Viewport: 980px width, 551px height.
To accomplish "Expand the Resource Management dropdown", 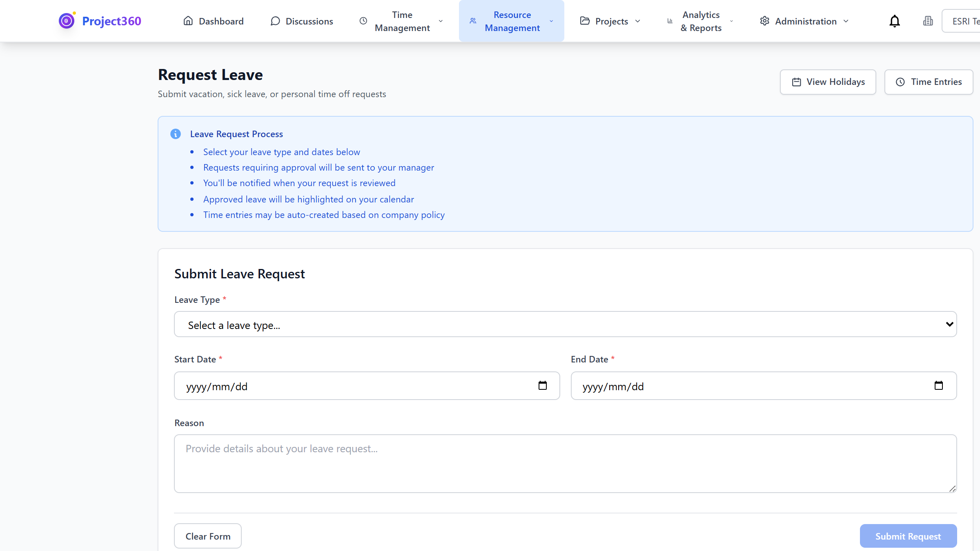I will pyautogui.click(x=551, y=21).
